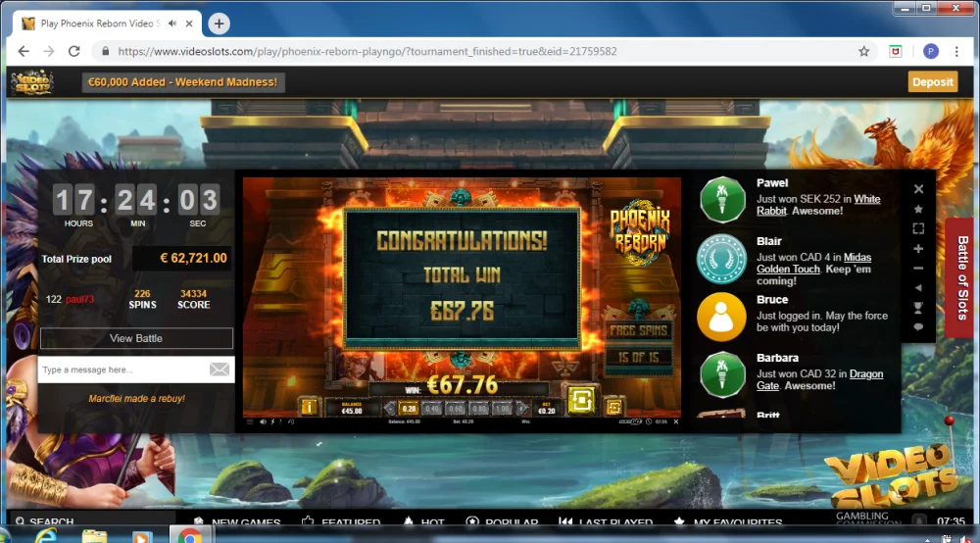Close the game side panel X
Image resolution: width=980 pixels, height=543 pixels.
918,189
